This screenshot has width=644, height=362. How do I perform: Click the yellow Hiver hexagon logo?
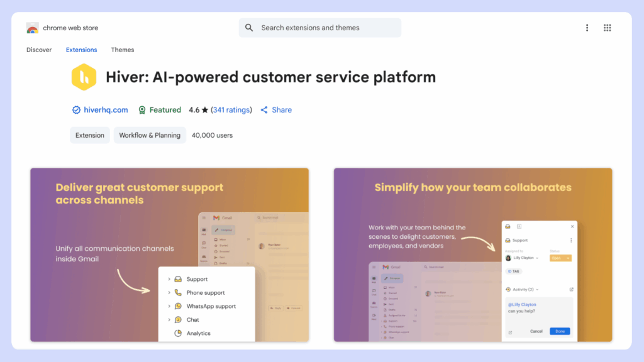(x=84, y=78)
